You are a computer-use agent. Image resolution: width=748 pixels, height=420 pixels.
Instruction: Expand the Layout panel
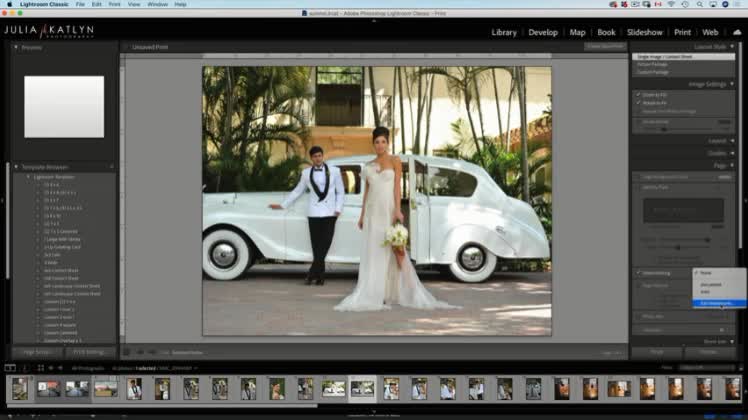(732, 141)
